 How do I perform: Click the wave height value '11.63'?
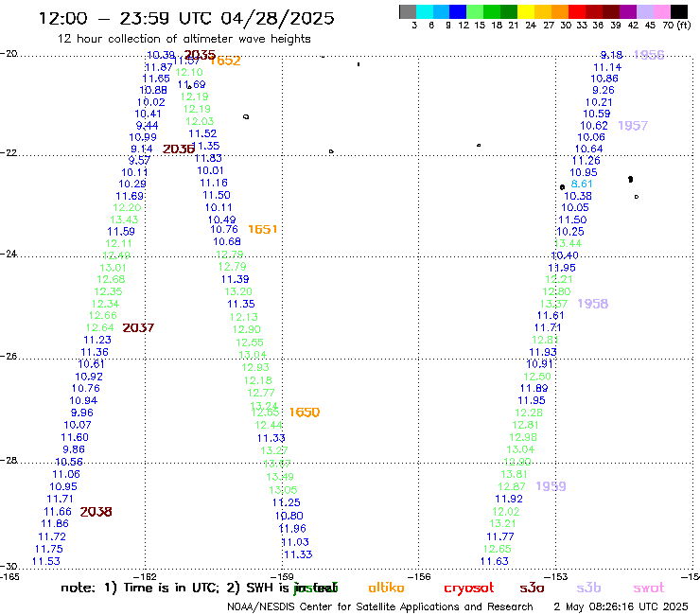494,561
